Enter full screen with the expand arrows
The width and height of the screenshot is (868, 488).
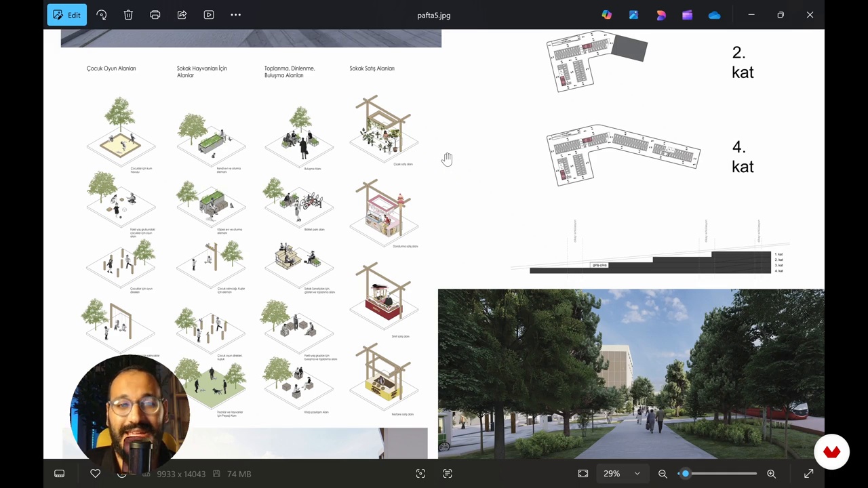808,474
